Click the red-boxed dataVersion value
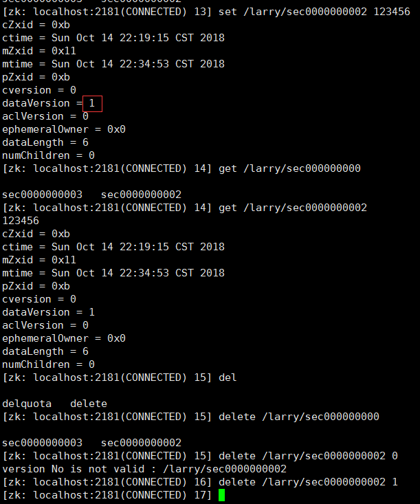Screen dimensions: 420x504 click(93, 103)
